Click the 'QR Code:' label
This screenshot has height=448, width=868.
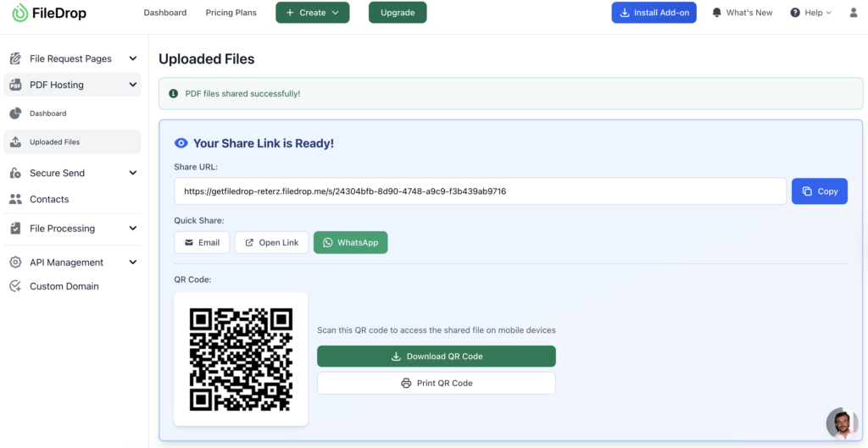[192, 279]
